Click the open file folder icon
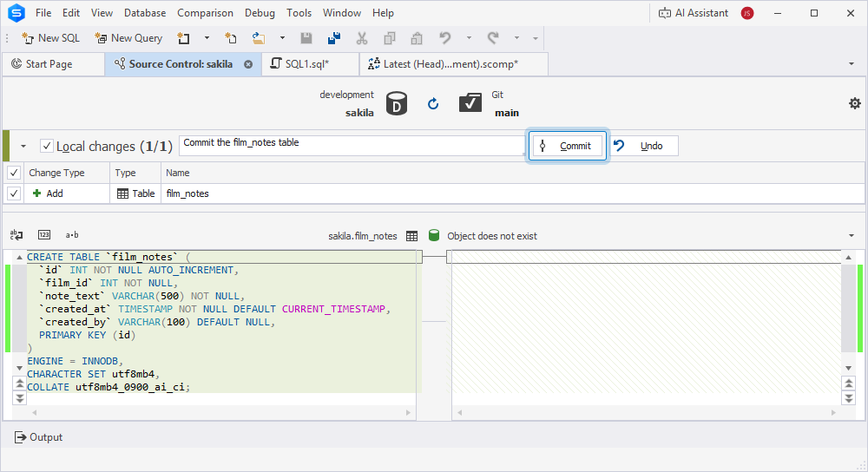 click(259, 38)
